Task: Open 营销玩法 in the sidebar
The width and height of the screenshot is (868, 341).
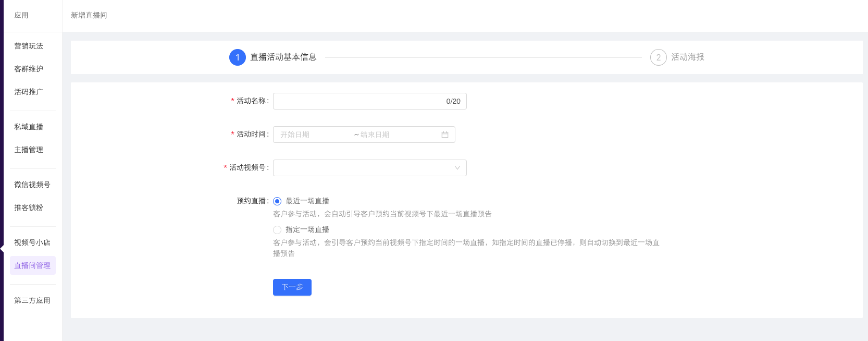Action: click(29, 46)
